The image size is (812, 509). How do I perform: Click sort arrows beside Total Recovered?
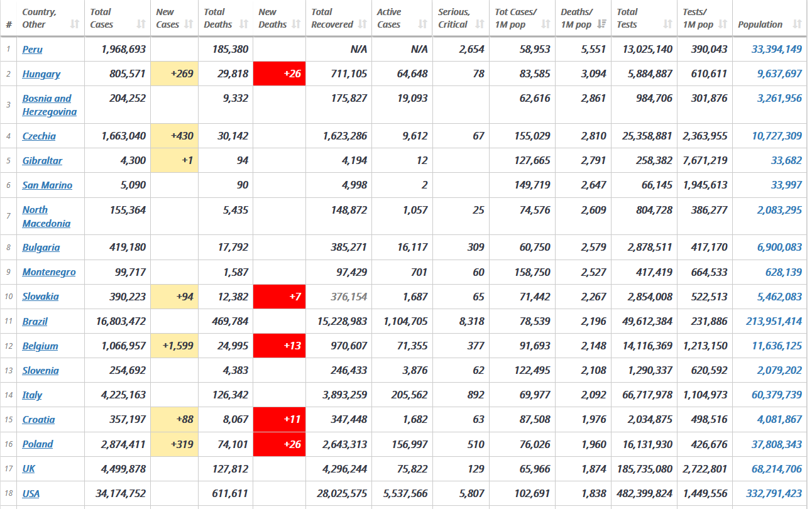[x=362, y=25]
